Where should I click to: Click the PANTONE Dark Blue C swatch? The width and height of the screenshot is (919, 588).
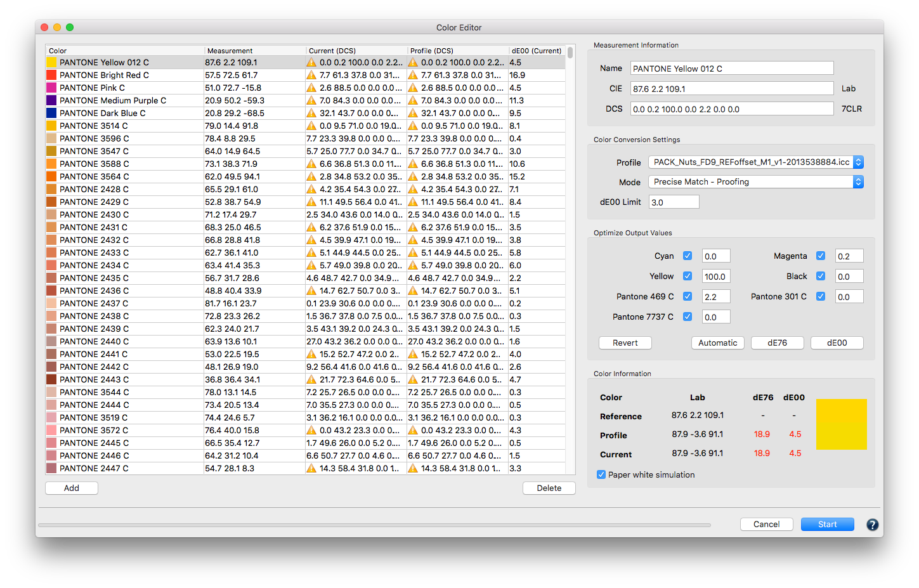point(51,113)
